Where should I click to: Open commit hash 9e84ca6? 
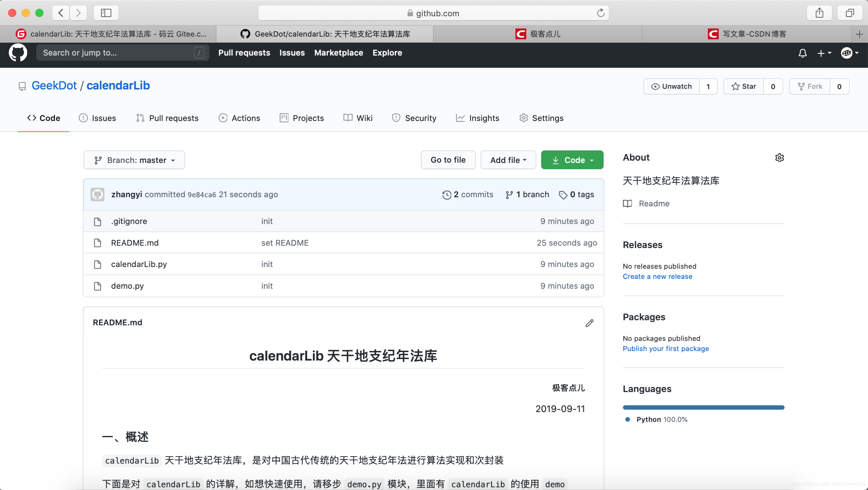coord(202,195)
